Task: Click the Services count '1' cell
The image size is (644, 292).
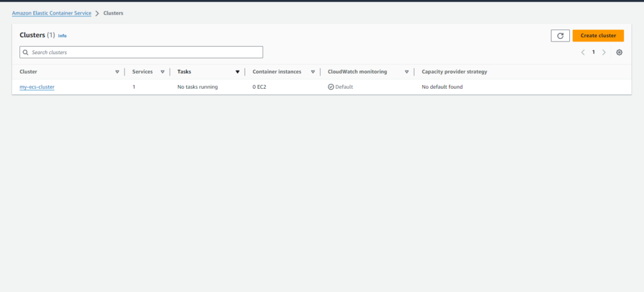Action: [x=134, y=87]
